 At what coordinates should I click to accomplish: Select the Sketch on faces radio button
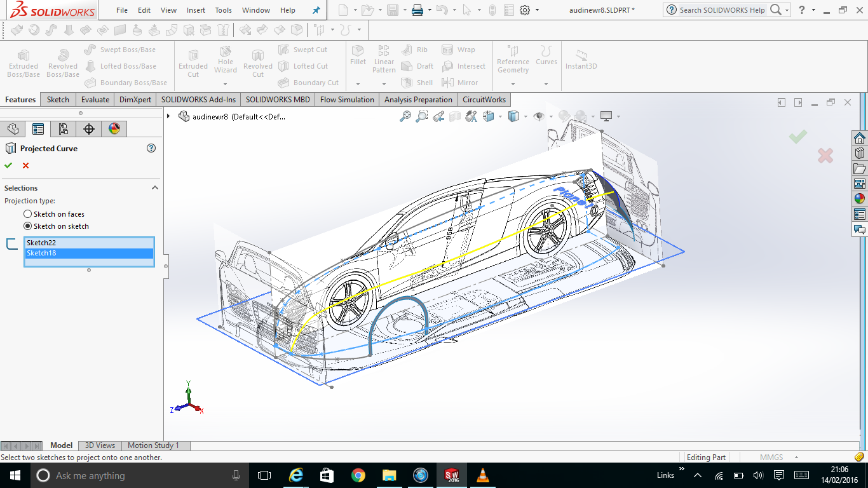[28, 214]
